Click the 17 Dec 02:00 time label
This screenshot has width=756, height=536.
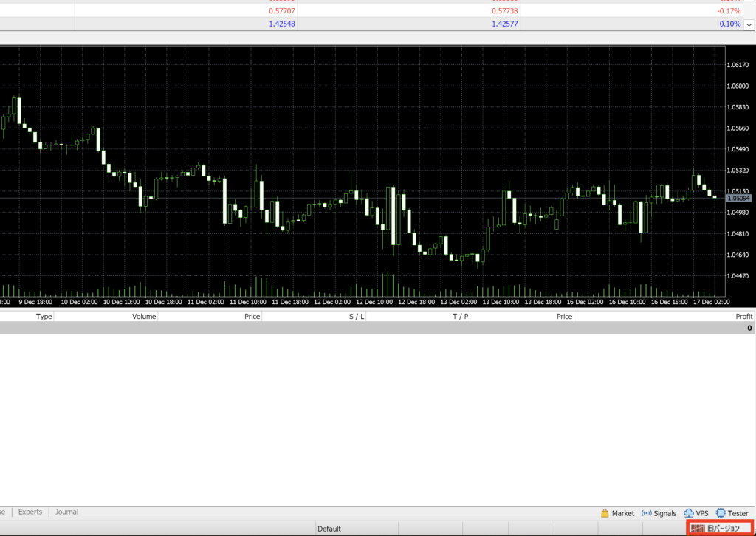pos(711,302)
